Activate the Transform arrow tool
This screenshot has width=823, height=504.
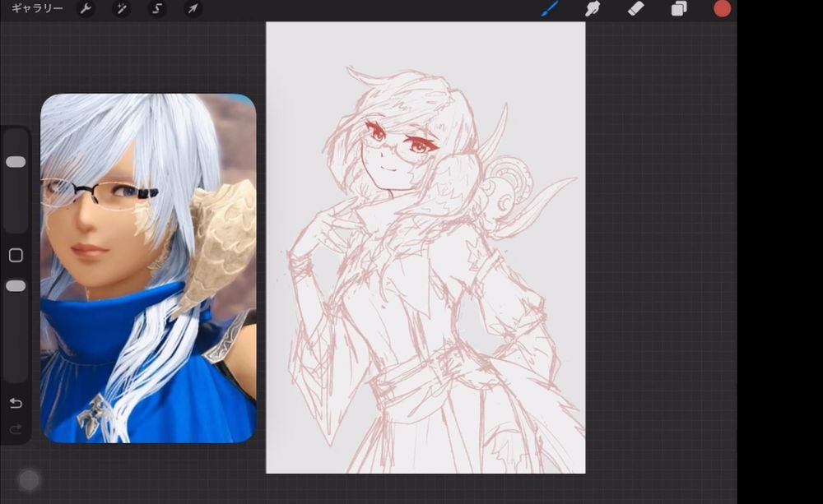pyautogui.click(x=193, y=8)
